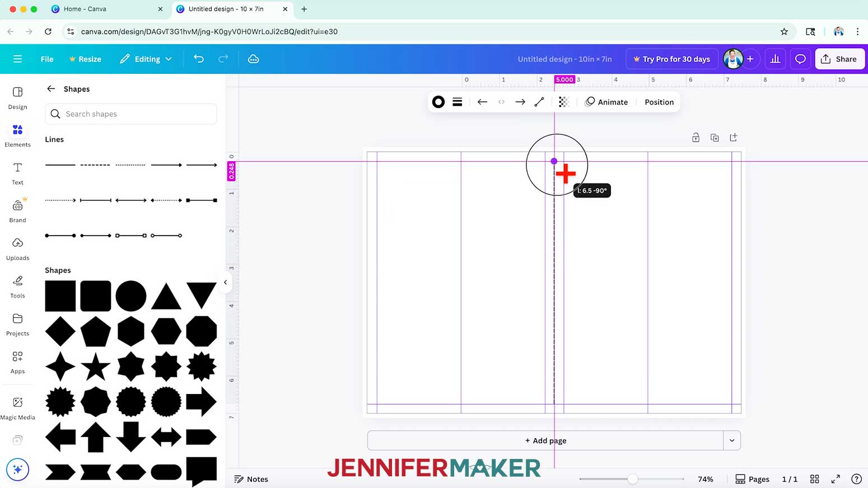Reload the browser page

48,31
